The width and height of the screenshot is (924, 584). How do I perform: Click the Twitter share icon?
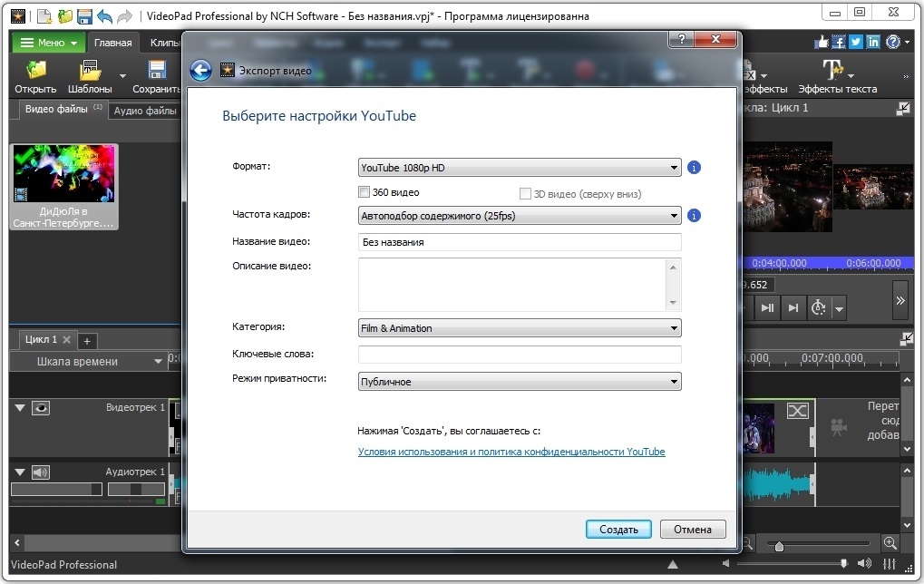tap(856, 42)
